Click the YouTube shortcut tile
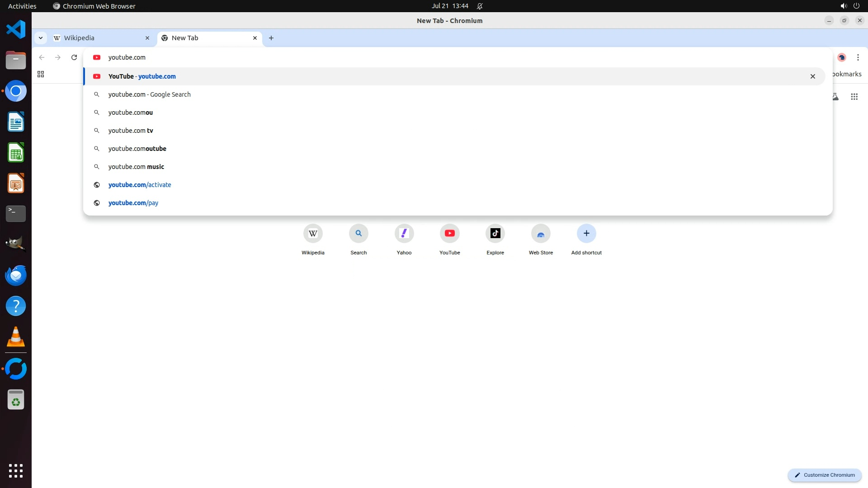This screenshot has height=488, width=868. point(449,234)
